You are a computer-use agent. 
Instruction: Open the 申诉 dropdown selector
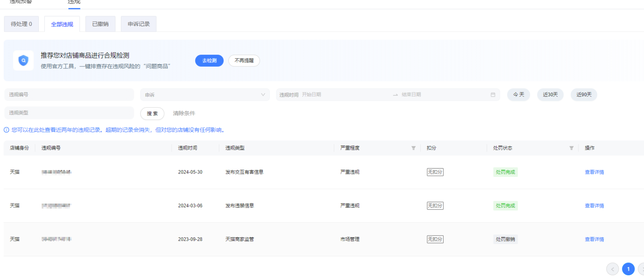click(205, 95)
